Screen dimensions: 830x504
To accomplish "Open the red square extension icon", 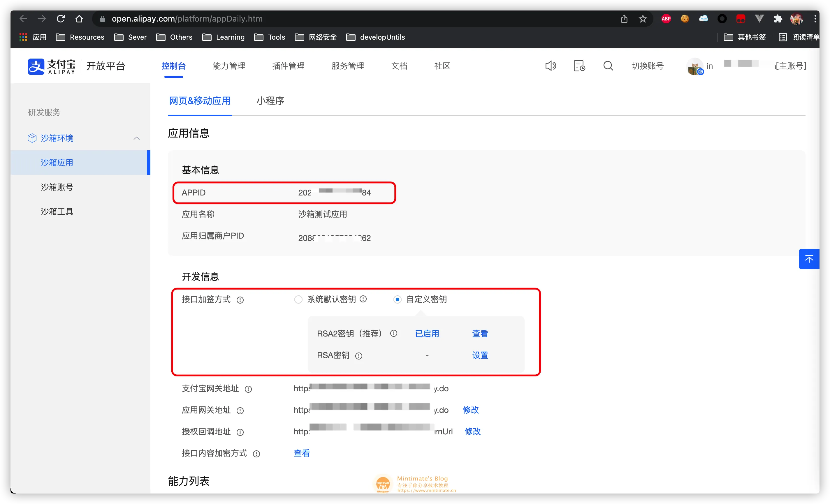I will [741, 19].
